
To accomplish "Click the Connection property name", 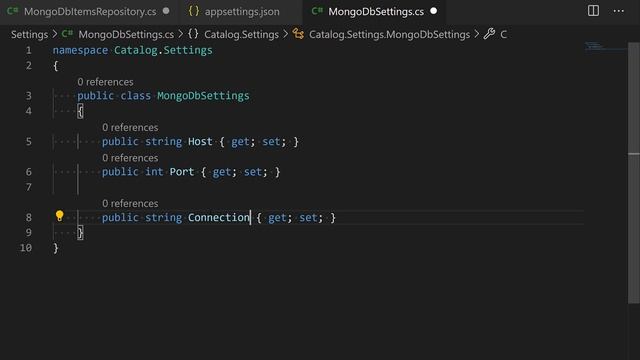I will coord(219,218).
